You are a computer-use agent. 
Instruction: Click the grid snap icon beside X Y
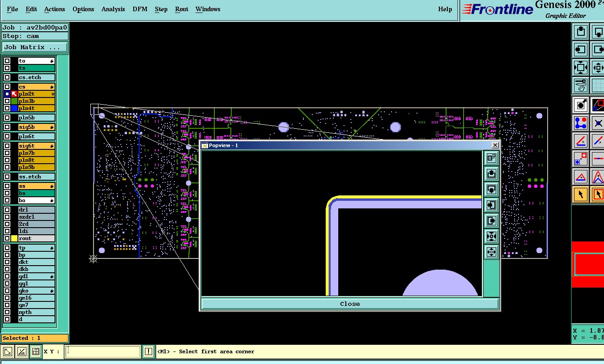pos(36,351)
